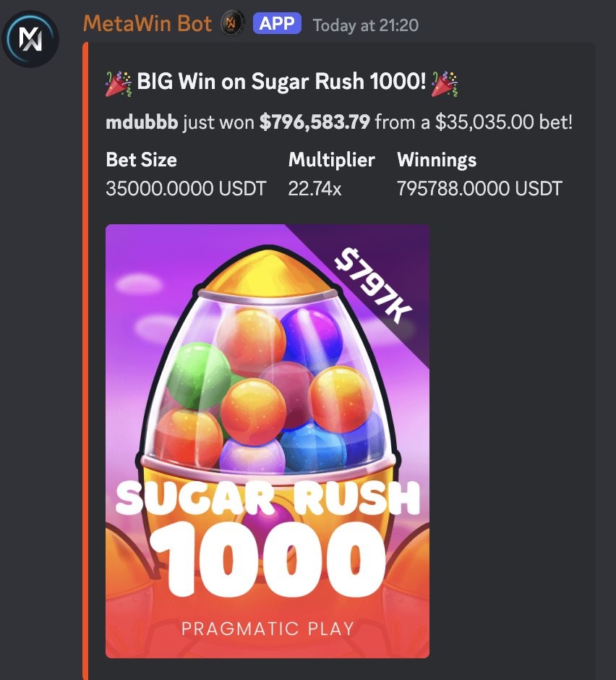
Task: Click the Winnings field heading
Action: click(437, 160)
